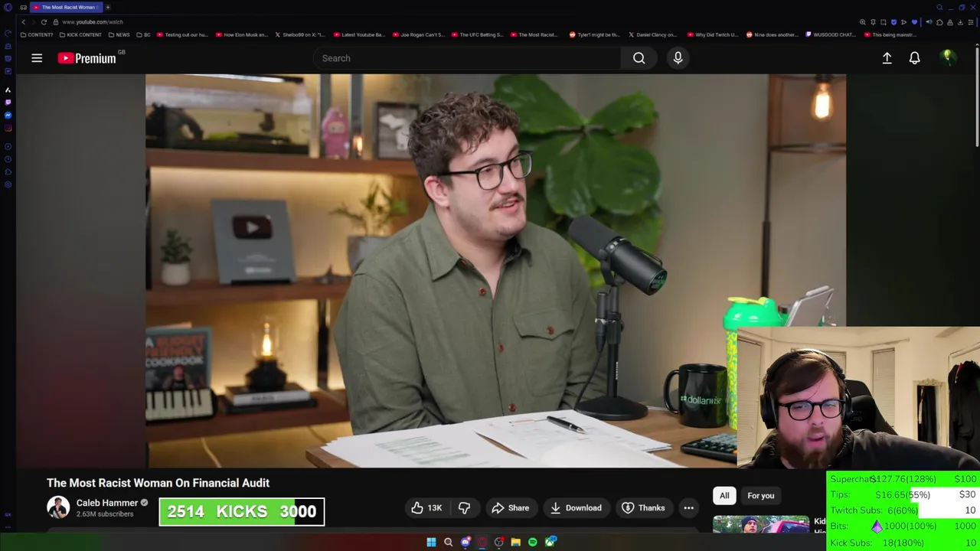Reload the current page
Screen dimensions: 980x551
coord(44,22)
